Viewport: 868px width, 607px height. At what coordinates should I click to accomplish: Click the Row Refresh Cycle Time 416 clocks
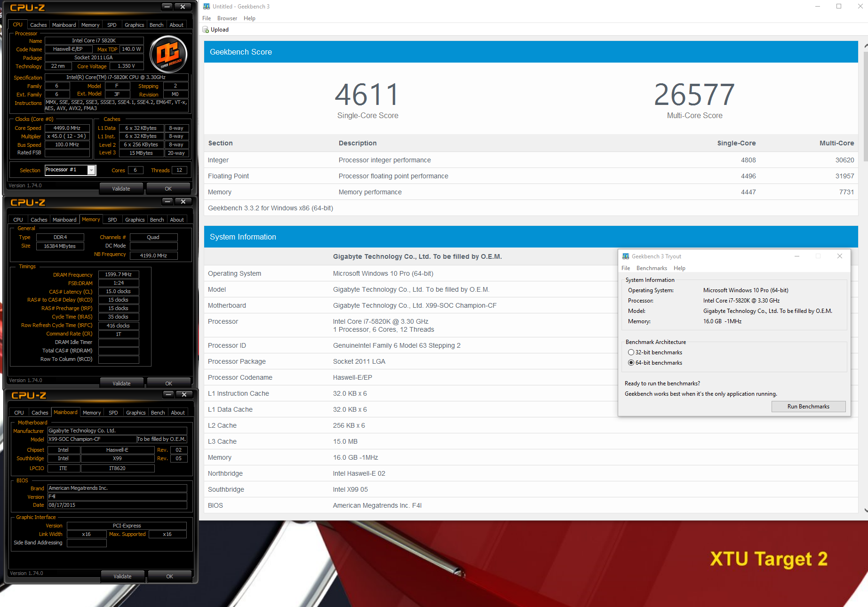[119, 326]
